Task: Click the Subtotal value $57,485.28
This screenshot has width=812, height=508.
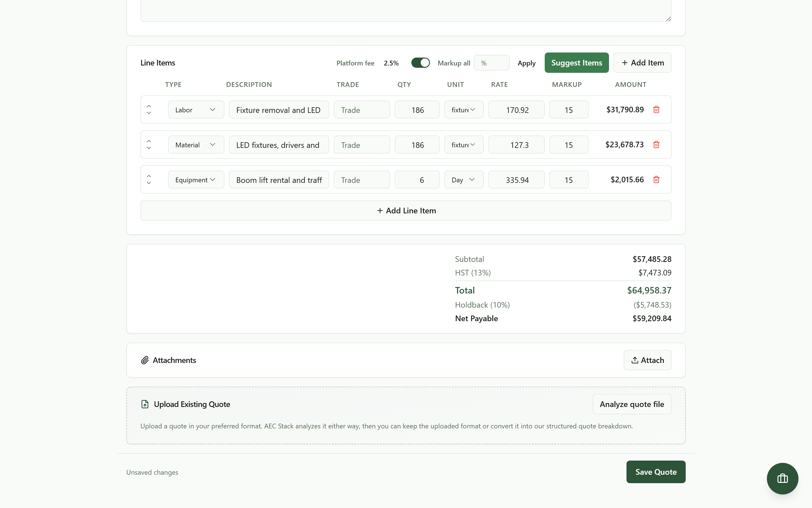Action: tap(652, 259)
